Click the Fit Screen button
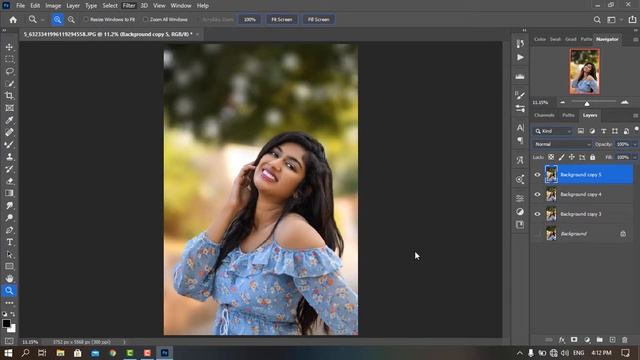 (282, 20)
